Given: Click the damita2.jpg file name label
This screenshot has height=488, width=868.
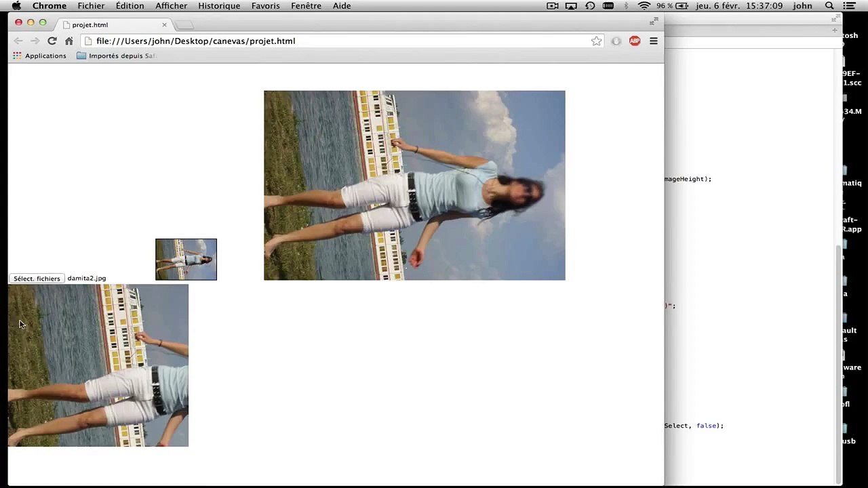Looking at the screenshot, I should [x=87, y=279].
